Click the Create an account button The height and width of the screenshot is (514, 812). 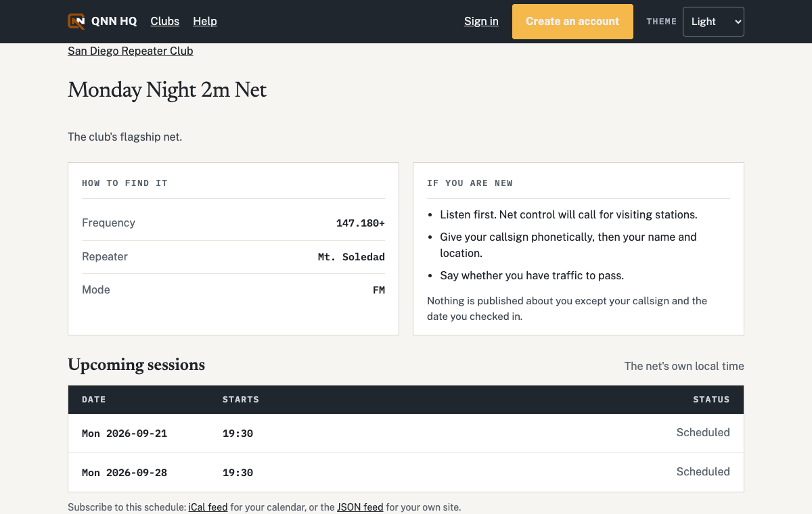572,22
